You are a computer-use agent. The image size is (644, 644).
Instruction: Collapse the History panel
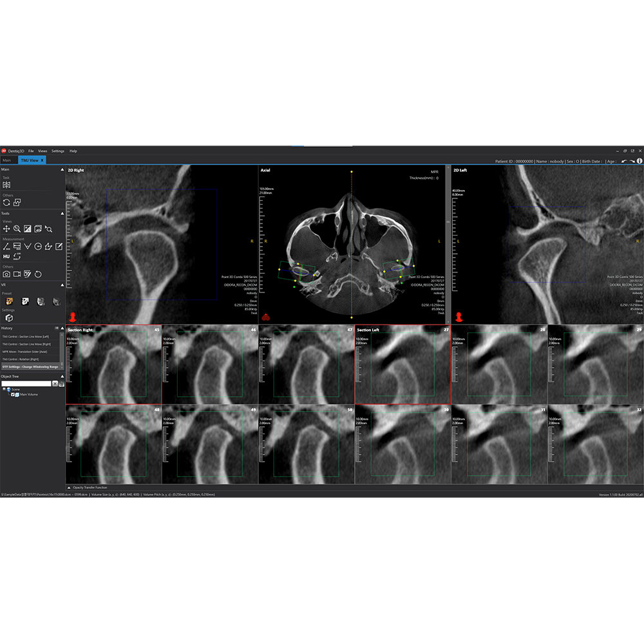pos(62,328)
